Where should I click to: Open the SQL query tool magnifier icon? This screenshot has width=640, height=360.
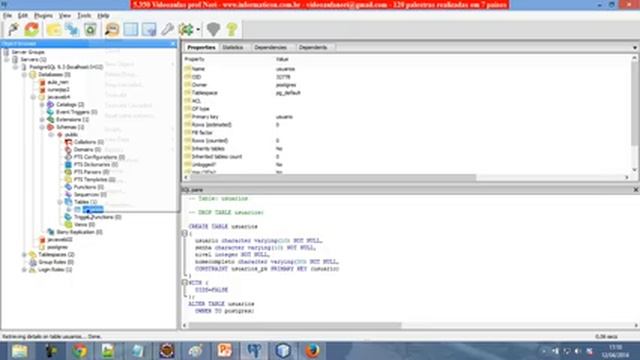(x=112, y=29)
